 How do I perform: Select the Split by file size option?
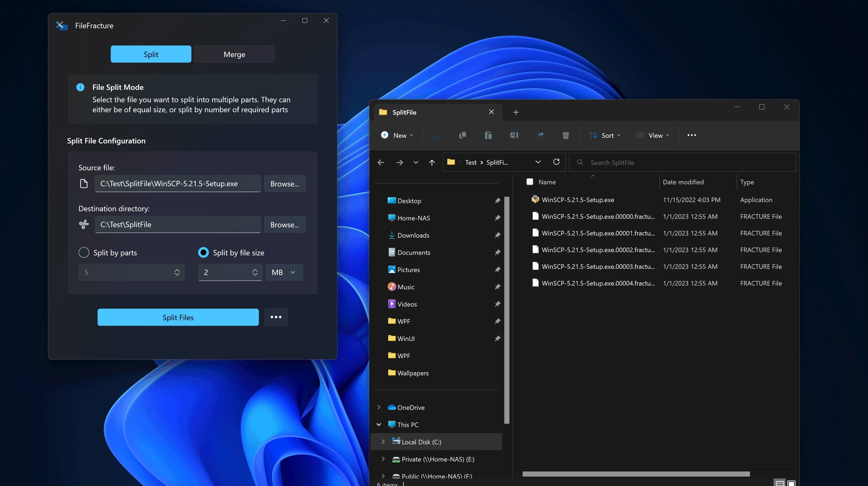tap(203, 253)
